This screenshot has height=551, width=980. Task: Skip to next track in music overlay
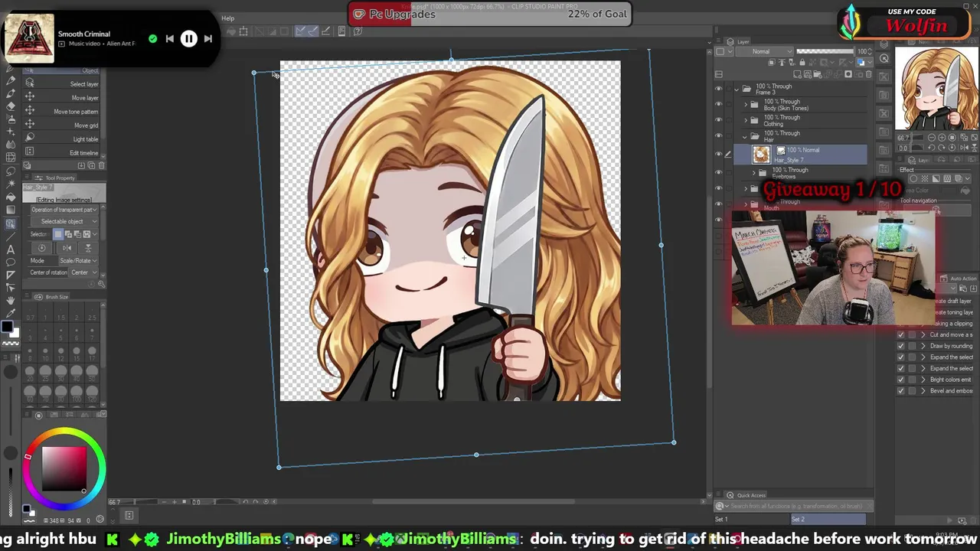pos(207,39)
